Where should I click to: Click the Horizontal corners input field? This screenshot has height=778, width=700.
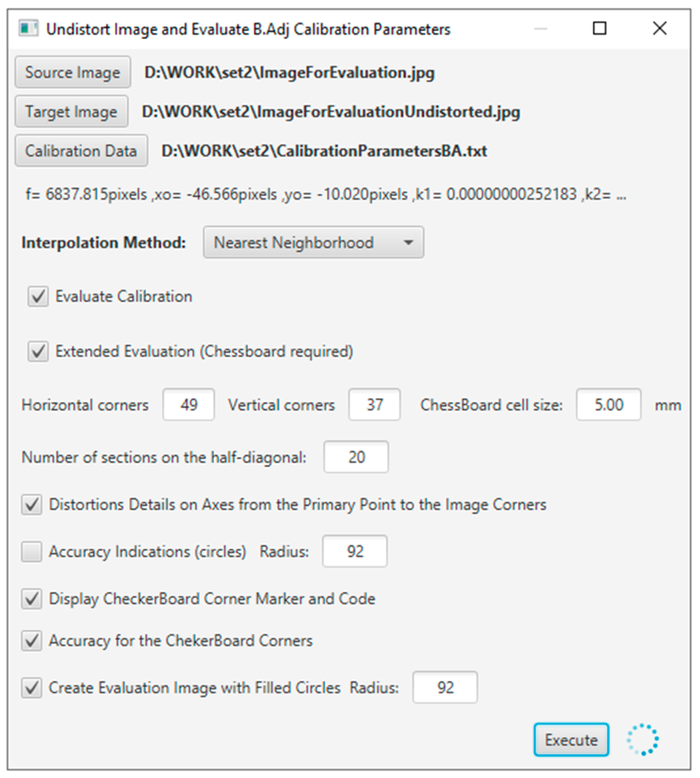coord(188,405)
